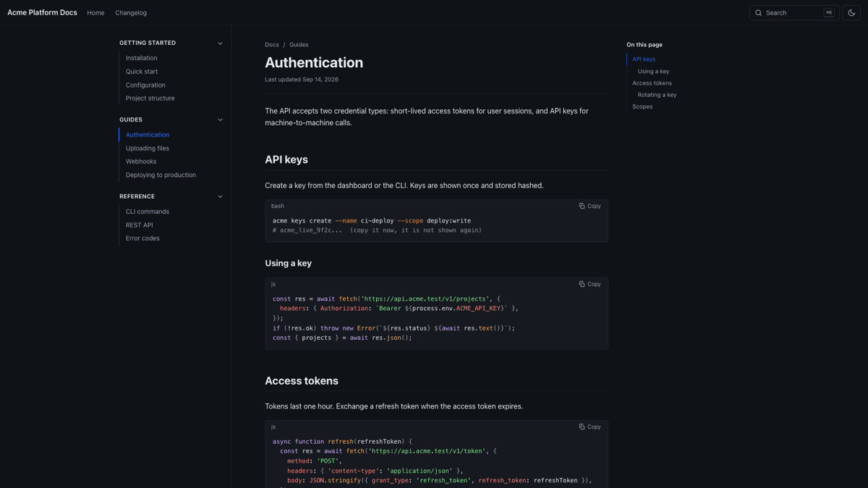Viewport: 868px width, 488px height.
Task: Click the 'const { projects }' code line
Action: (342, 338)
